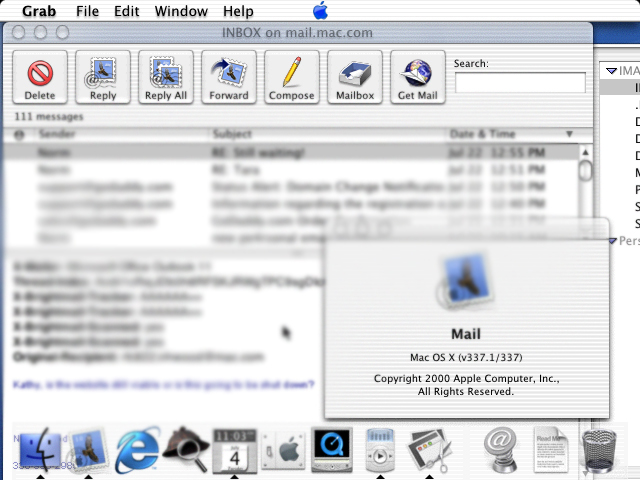Open Finder from the Dock
The height and width of the screenshot is (480, 640).
click(x=40, y=451)
